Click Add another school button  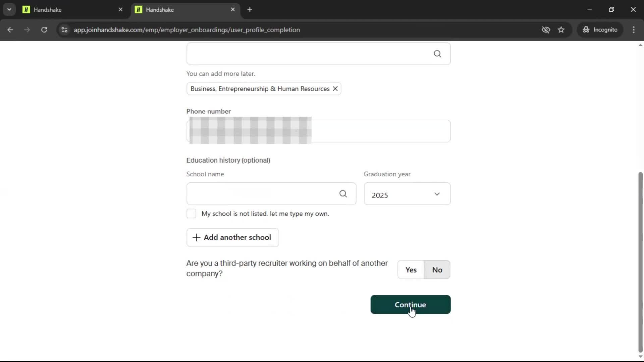(232, 238)
